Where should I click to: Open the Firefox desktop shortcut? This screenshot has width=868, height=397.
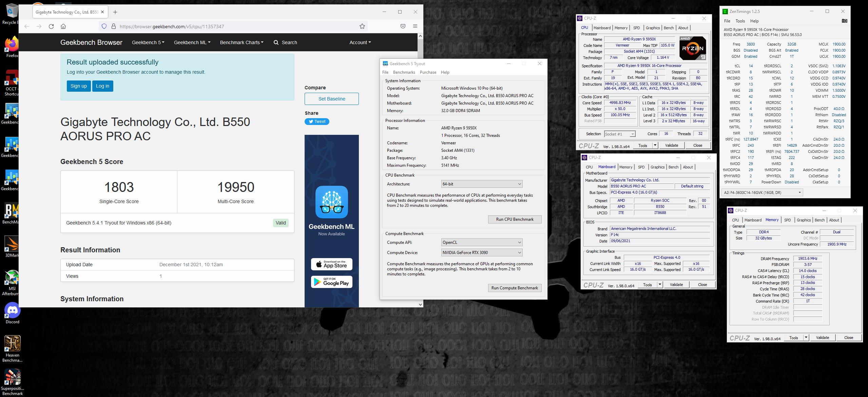[12, 47]
